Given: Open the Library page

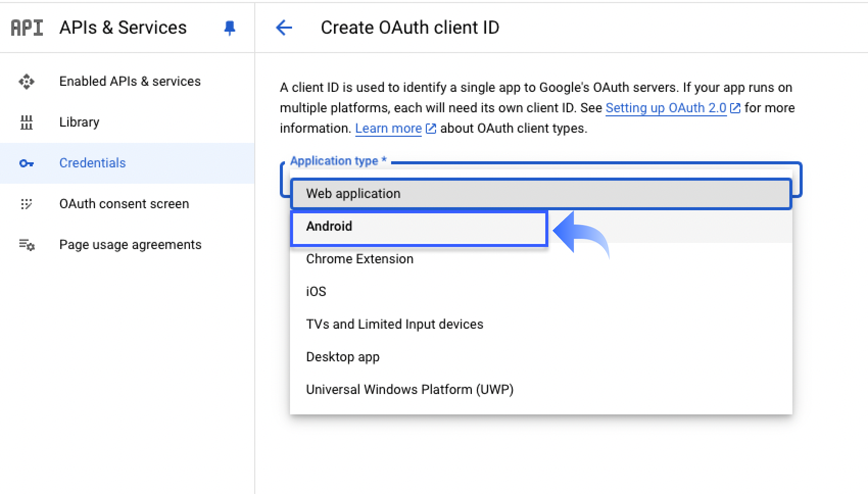Looking at the screenshot, I should [127, 122].
